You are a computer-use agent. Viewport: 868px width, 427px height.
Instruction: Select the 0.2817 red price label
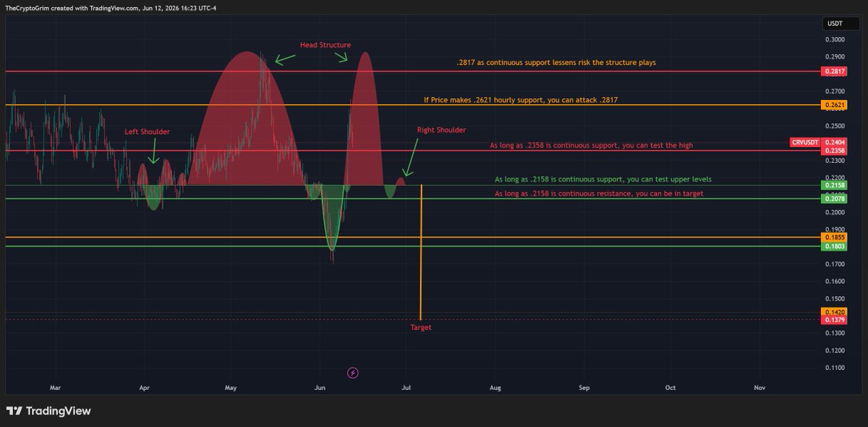pyautogui.click(x=834, y=72)
